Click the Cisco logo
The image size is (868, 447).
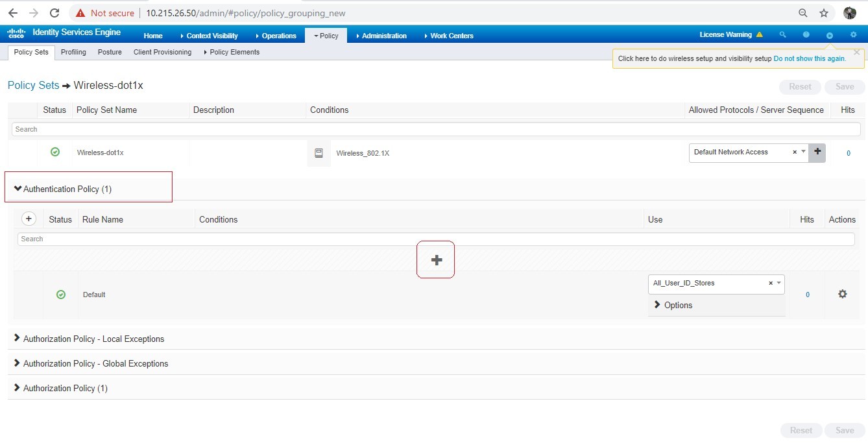point(16,33)
